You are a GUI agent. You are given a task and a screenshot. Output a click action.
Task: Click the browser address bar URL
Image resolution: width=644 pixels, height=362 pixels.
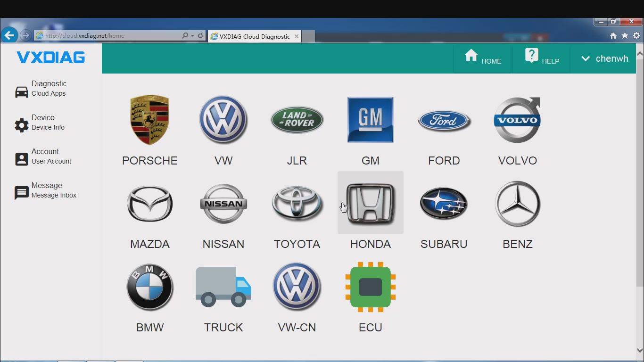point(85,36)
